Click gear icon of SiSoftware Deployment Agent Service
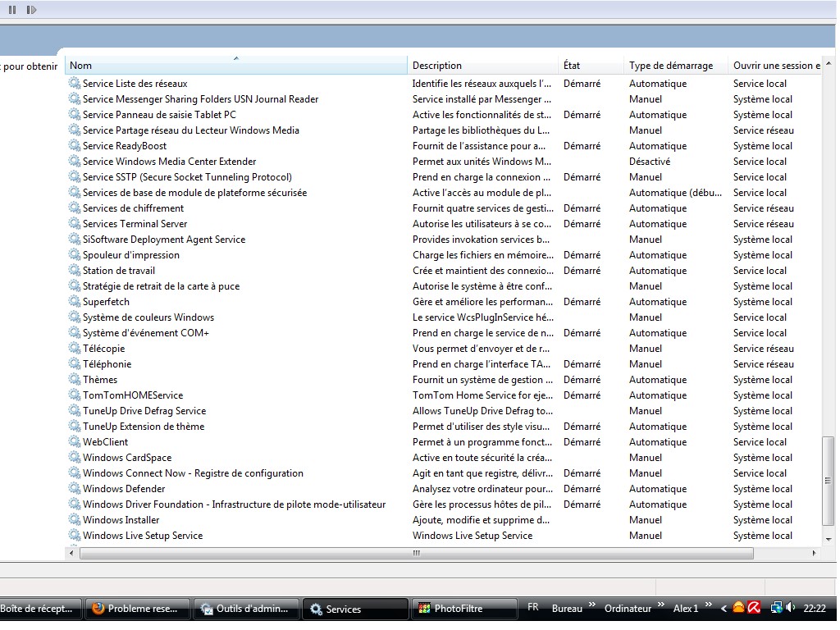The width and height of the screenshot is (840, 630). click(x=74, y=239)
